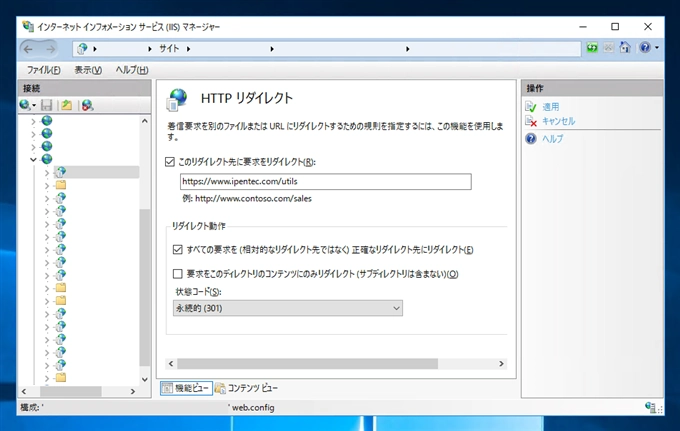The image size is (680, 431).
Task: Switch to コンテンツ ビュー tab
Action: tap(246, 388)
